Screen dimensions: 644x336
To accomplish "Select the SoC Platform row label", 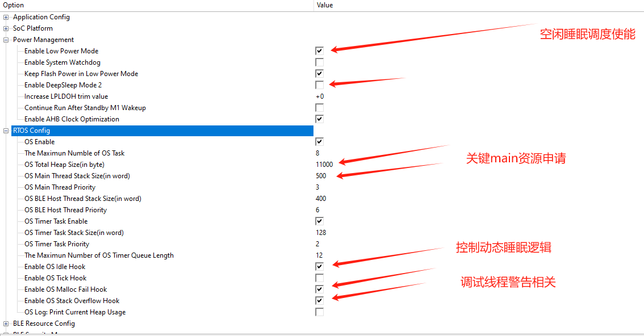I will click(x=33, y=28).
